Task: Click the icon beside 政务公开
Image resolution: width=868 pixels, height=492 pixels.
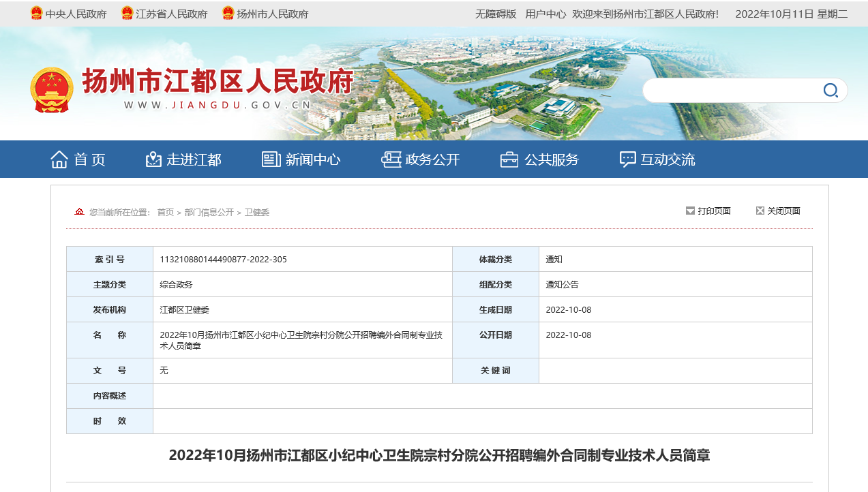Action: [391, 159]
